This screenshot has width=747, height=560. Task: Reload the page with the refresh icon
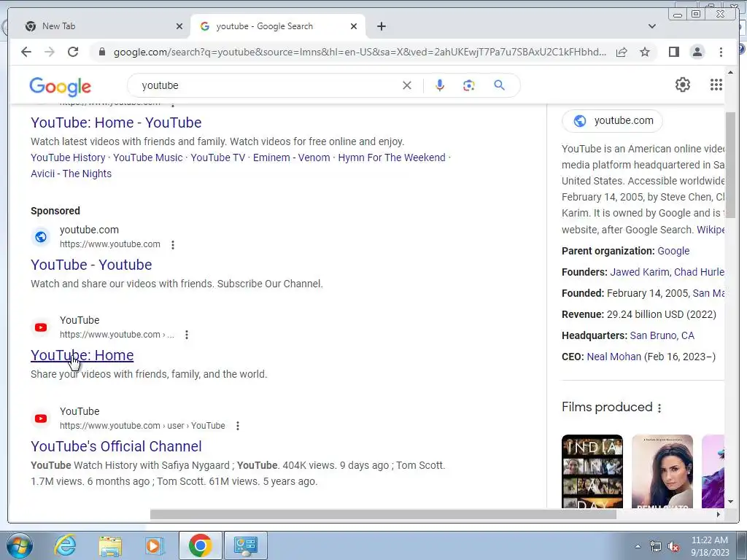coord(73,52)
